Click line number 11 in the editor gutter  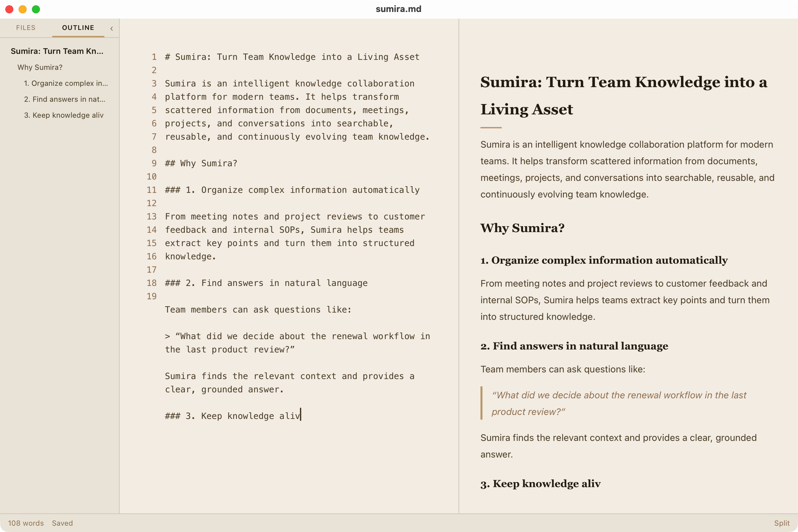pyautogui.click(x=151, y=190)
